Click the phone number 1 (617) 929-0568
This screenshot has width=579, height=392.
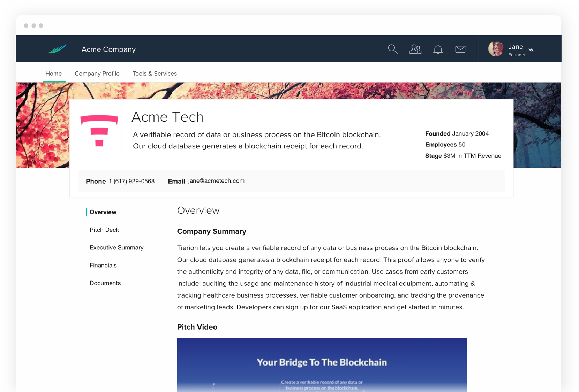tap(131, 181)
